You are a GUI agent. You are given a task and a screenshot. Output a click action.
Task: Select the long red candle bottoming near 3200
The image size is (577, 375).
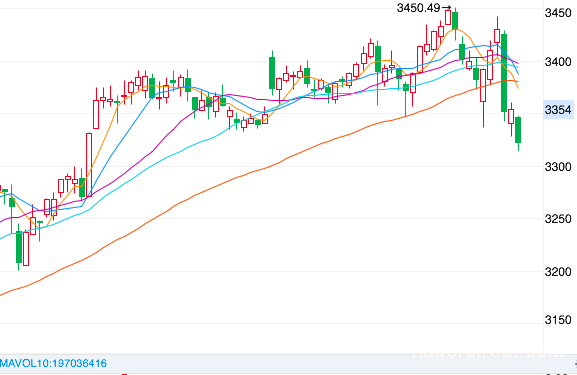[x=26, y=249]
